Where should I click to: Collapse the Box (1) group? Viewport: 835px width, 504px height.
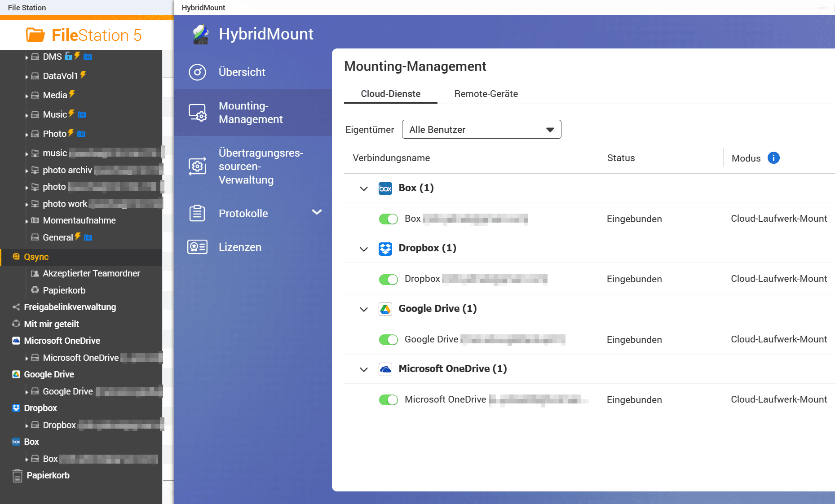364,188
